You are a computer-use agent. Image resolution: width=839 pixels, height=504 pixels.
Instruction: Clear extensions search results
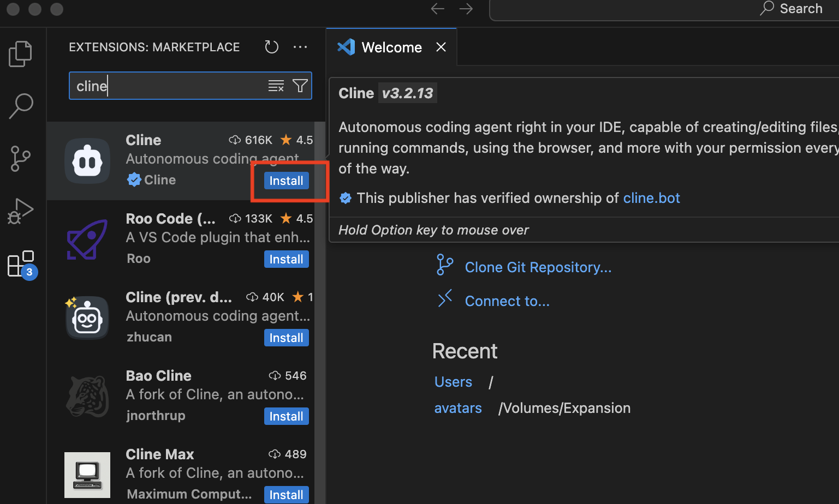click(x=276, y=86)
